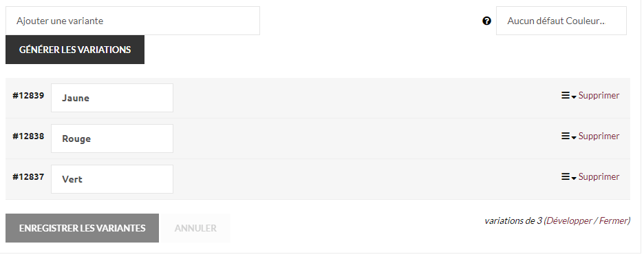This screenshot has width=644, height=257.
Task: Open the 'Ajouter une variante' dropdown
Action: point(133,21)
